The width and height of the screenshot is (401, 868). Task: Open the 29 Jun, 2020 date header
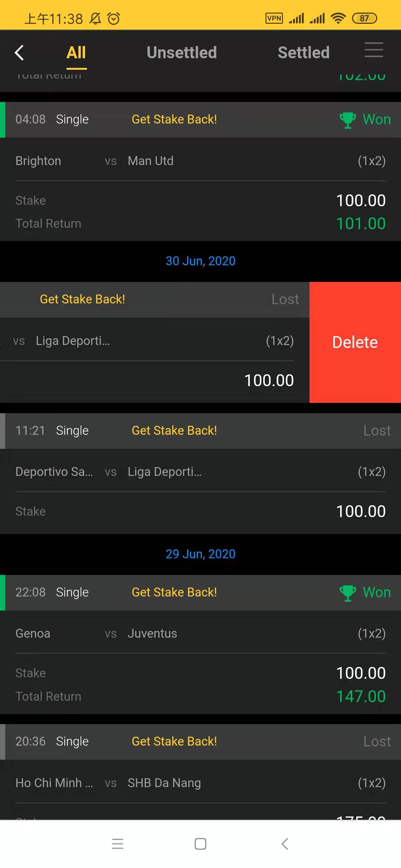[x=200, y=554]
